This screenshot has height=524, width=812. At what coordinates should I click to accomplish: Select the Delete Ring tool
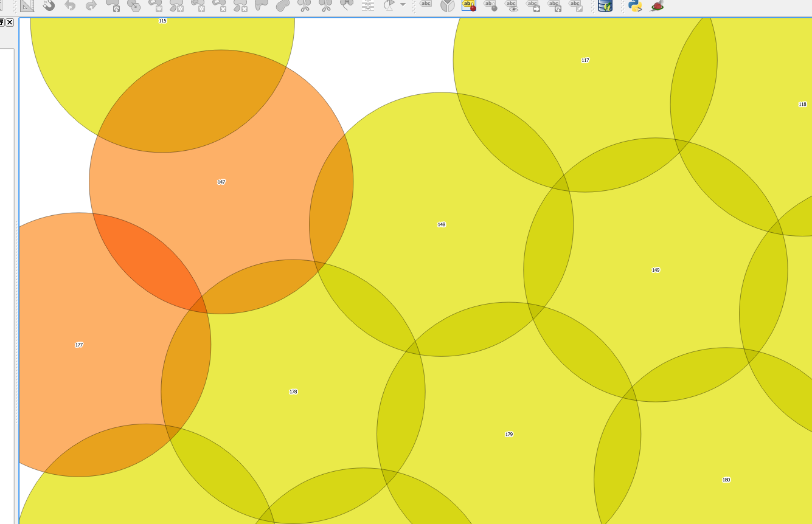[x=220, y=5]
